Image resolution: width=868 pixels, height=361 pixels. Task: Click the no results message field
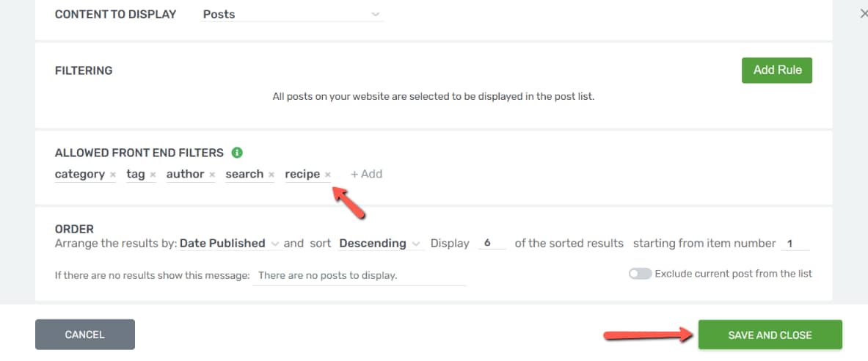click(x=359, y=276)
